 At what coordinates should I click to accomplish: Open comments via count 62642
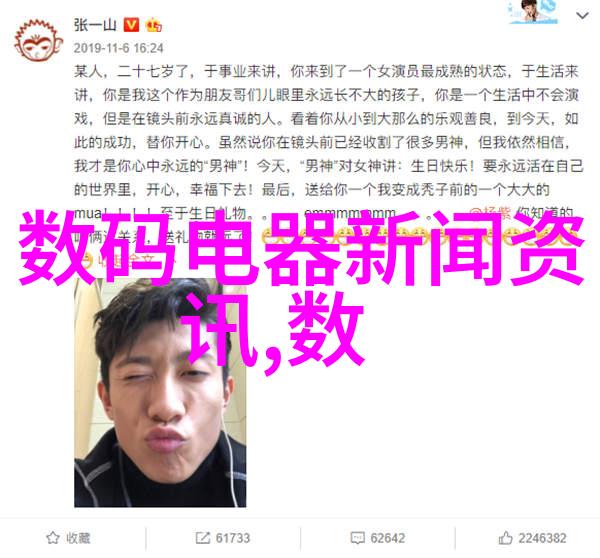[387, 538]
